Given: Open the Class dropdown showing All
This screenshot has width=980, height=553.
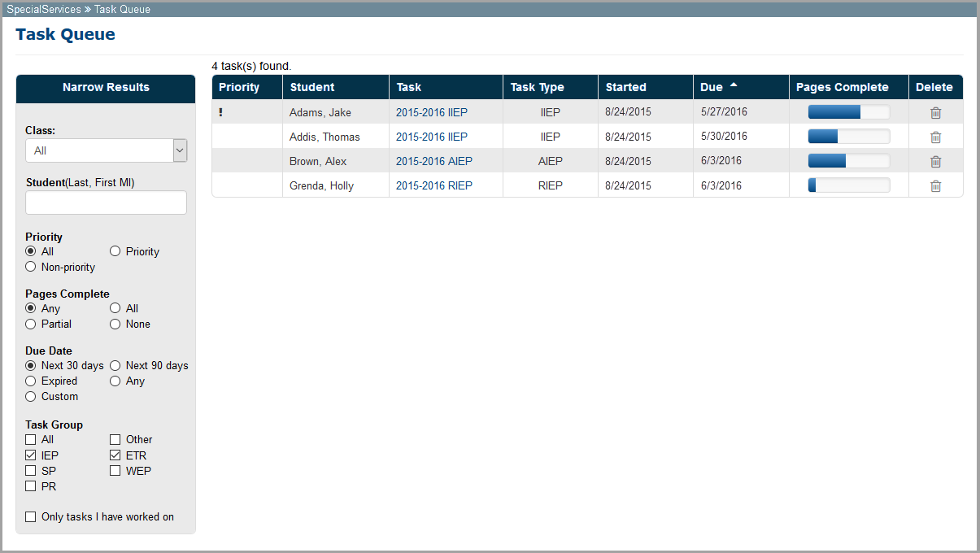Looking at the screenshot, I should point(106,150).
